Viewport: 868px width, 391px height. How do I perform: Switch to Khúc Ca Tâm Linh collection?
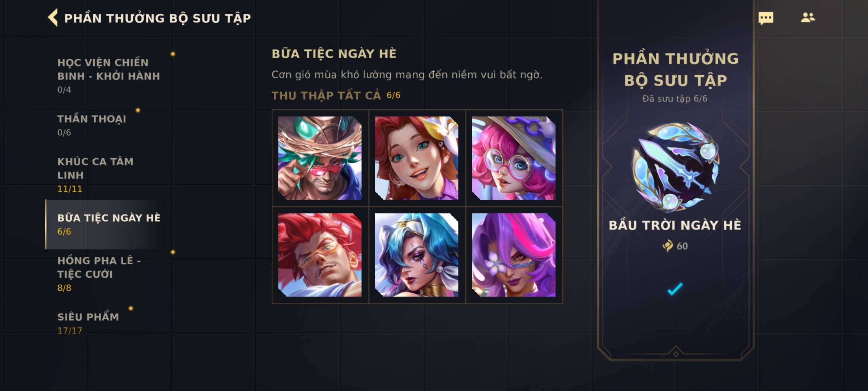point(109,175)
